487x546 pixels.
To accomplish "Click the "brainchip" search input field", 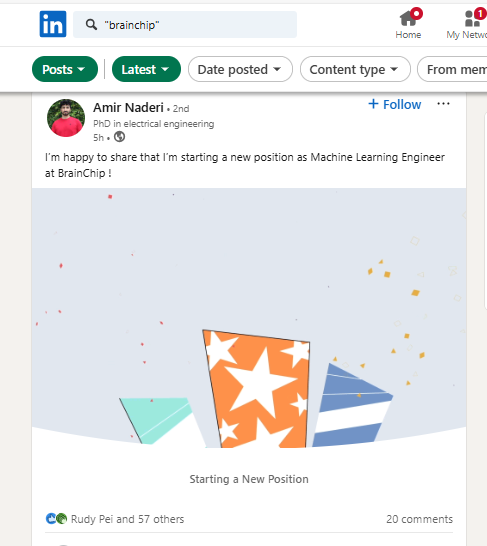I will (185, 24).
